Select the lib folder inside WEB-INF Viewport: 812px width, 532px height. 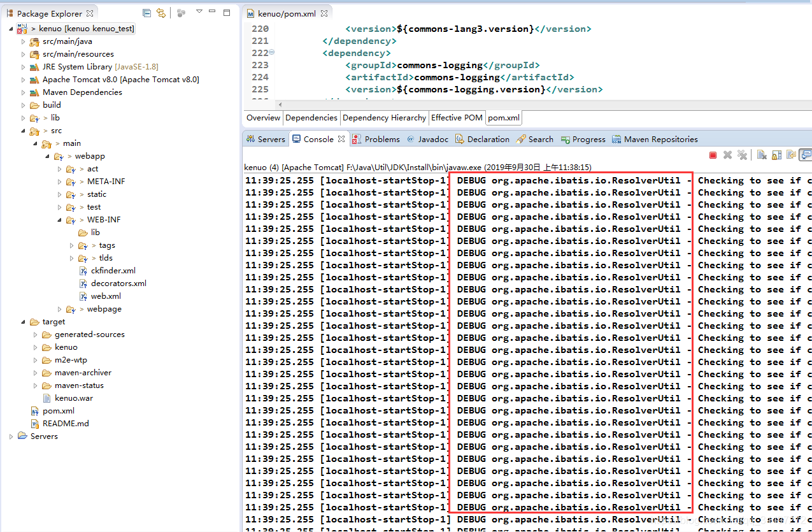coord(96,233)
